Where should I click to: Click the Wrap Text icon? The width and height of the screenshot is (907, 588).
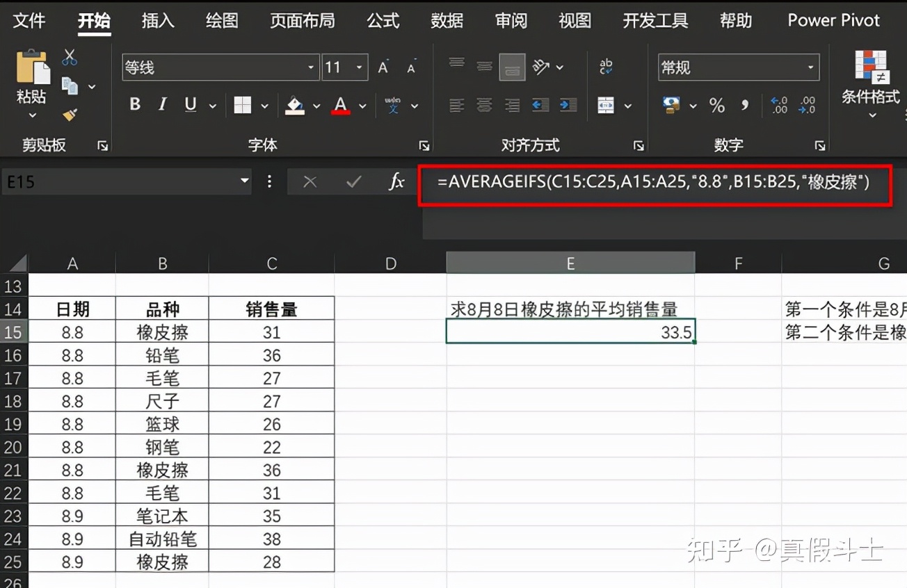click(605, 66)
